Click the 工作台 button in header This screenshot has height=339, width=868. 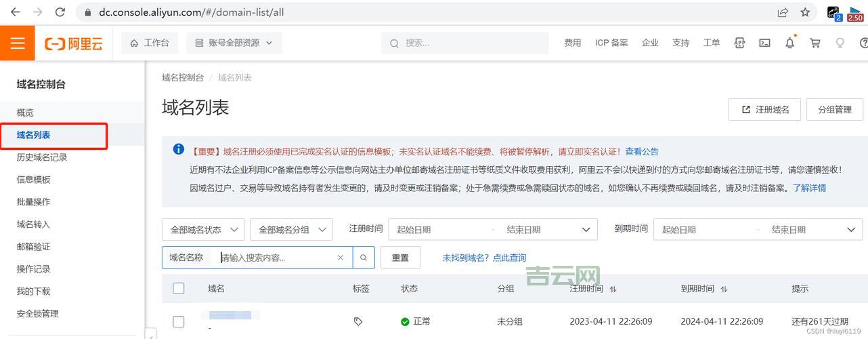pos(150,43)
